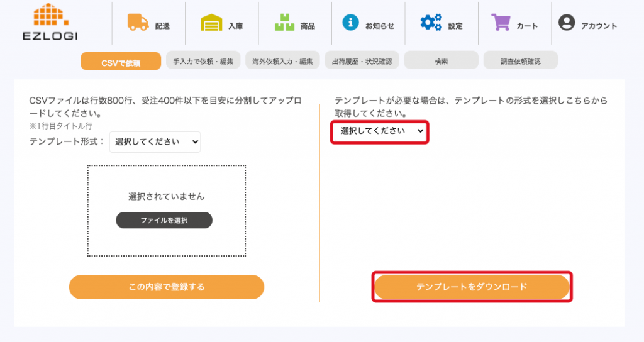Image resolution: width=644 pixels, height=342 pixels.
Task: Click the blue information circle icon
Action: (350, 22)
